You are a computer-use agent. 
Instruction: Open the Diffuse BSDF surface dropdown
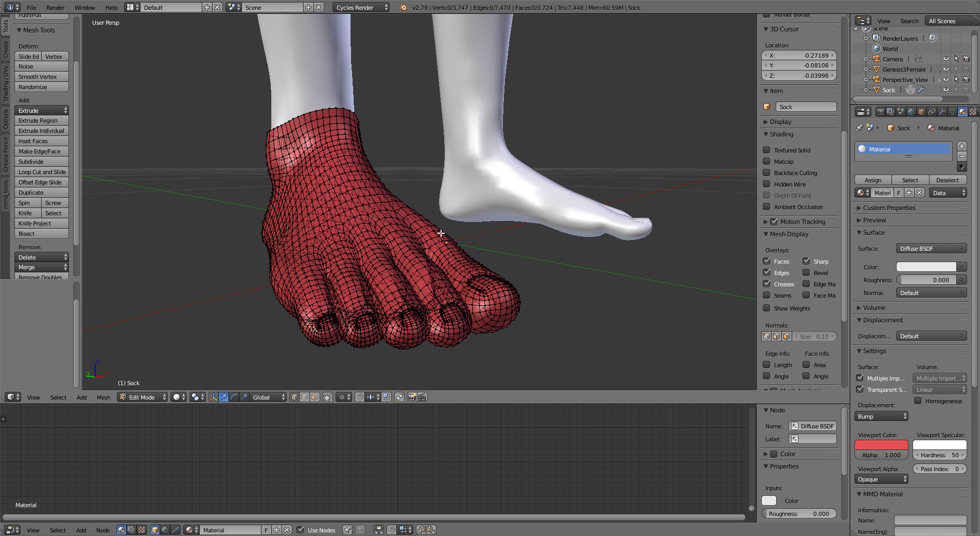click(931, 248)
